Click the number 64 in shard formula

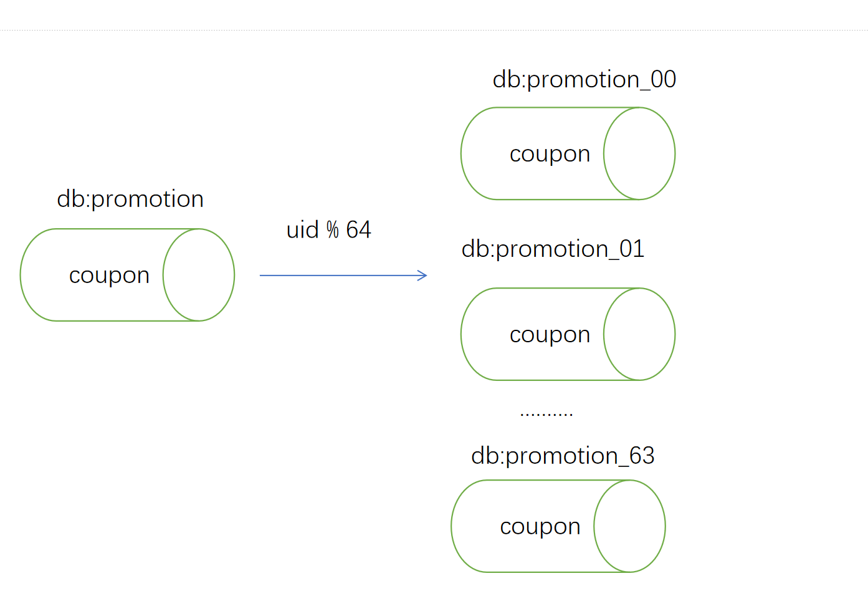click(358, 230)
